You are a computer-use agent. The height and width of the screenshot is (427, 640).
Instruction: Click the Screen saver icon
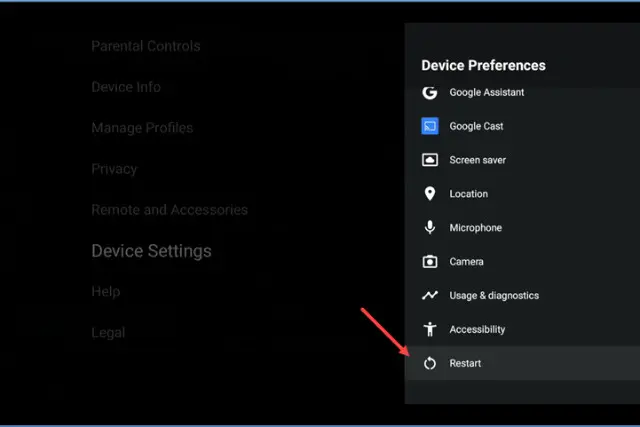tap(430, 160)
